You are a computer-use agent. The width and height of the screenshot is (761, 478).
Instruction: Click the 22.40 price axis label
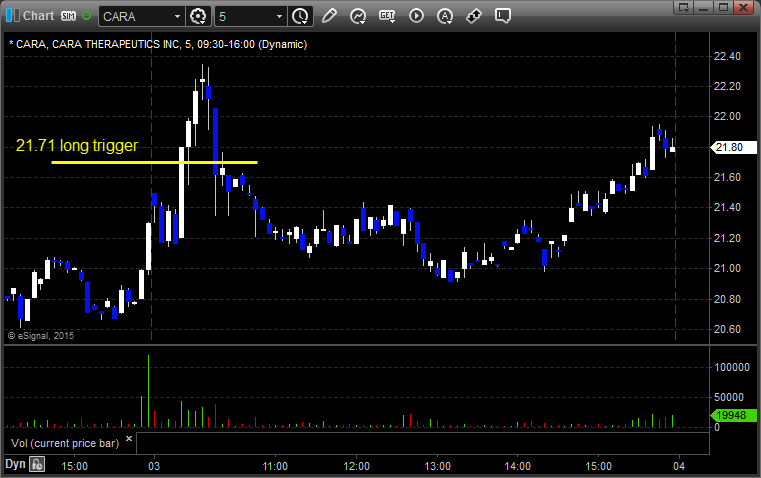(727, 56)
